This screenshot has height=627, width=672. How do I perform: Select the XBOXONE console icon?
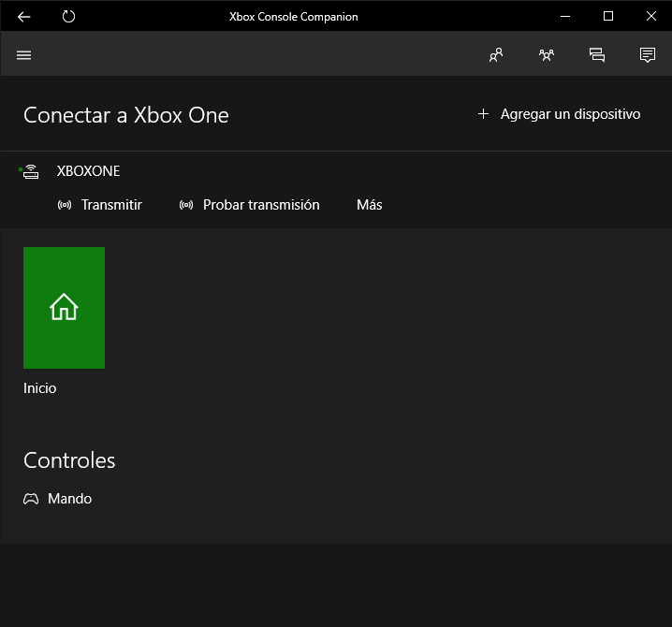(30, 171)
